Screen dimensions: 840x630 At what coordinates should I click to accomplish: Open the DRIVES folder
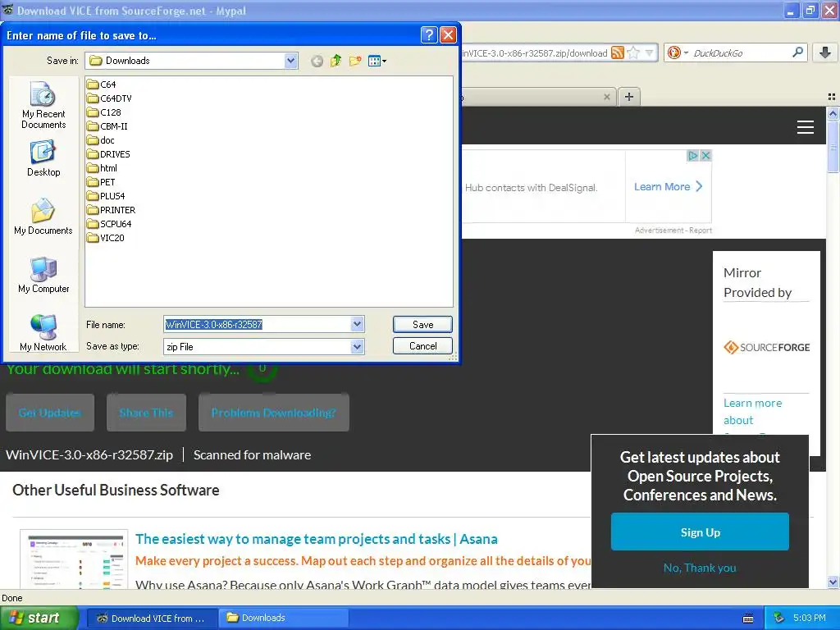tap(108, 154)
